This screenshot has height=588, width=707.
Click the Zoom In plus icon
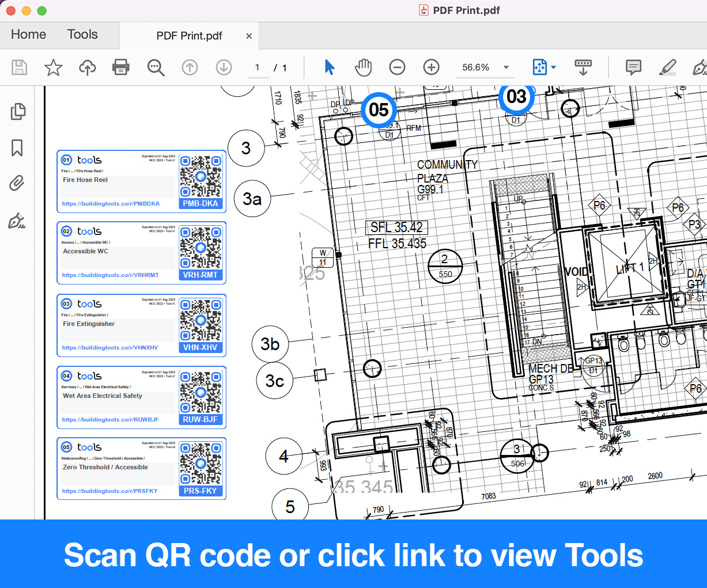pyautogui.click(x=431, y=67)
